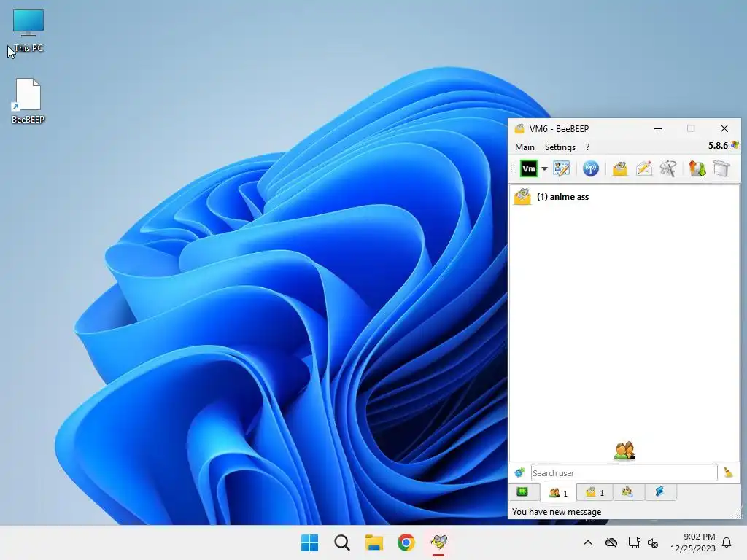
Task: Click the write message pencil envelope icon
Action: point(644,168)
